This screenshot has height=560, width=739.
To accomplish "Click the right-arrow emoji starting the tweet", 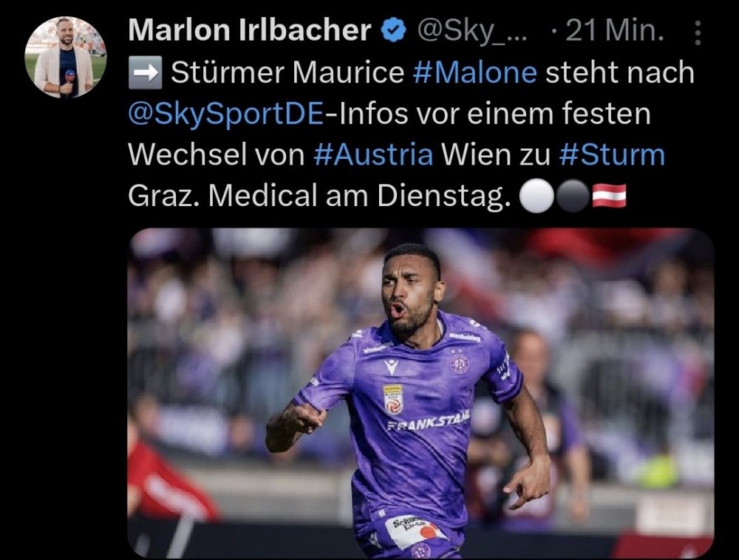I will (145, 72).
